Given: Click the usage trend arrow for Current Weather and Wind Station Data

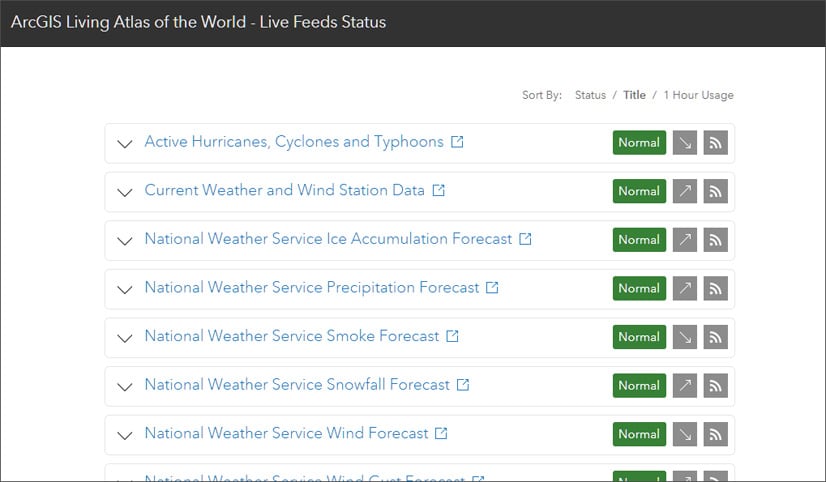Looking at the screenshot, I should [x=685, y=191].
